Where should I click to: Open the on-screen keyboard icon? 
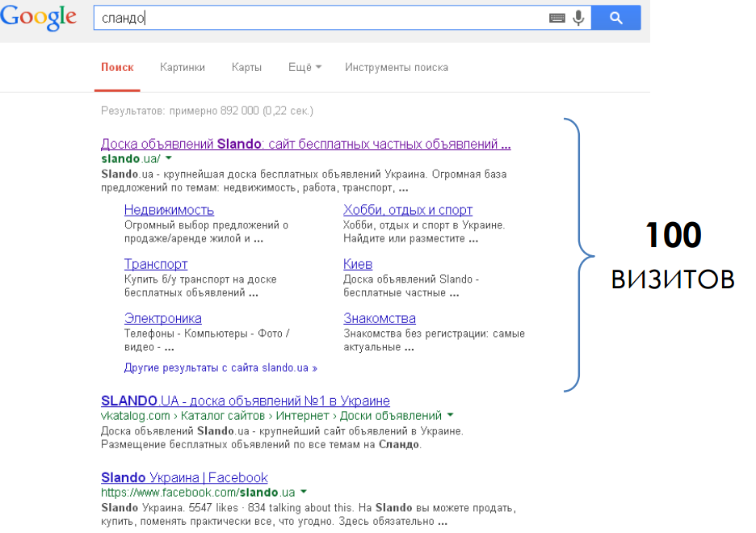click(556, 19)
